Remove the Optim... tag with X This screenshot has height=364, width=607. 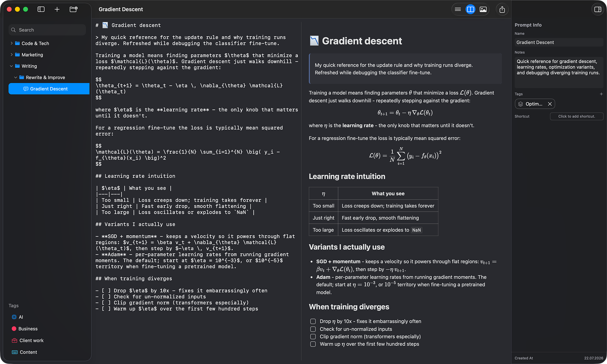click(x=550, y=104)
